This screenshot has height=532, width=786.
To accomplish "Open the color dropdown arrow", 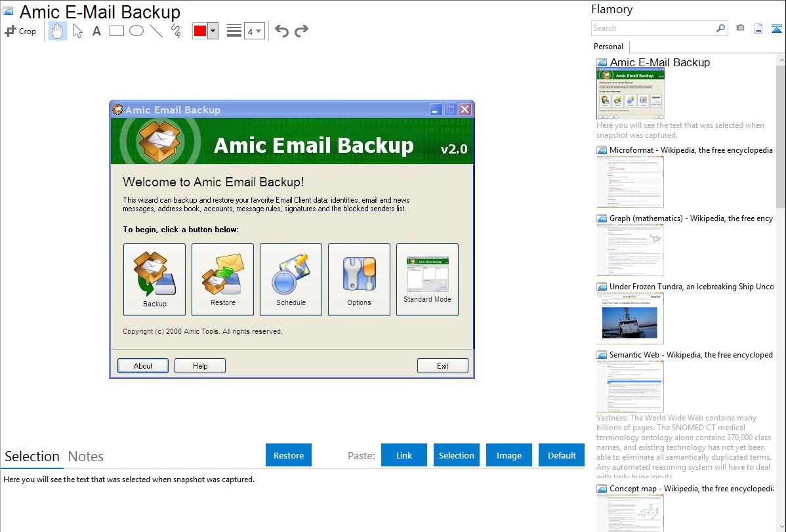I will pyautogui.click(x=213, y=31).
